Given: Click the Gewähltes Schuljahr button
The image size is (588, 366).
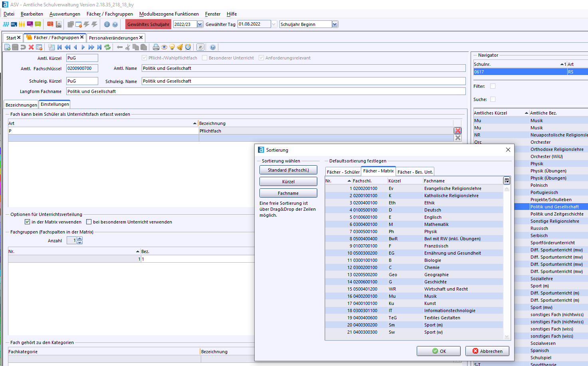Looking at the screenshot, I should click(x=148, y=24).
